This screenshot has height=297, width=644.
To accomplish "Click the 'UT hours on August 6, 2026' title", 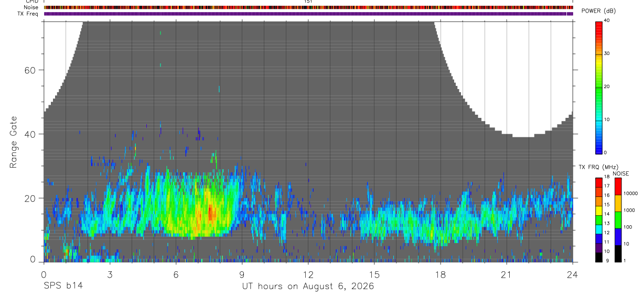I will click(308, 286).
